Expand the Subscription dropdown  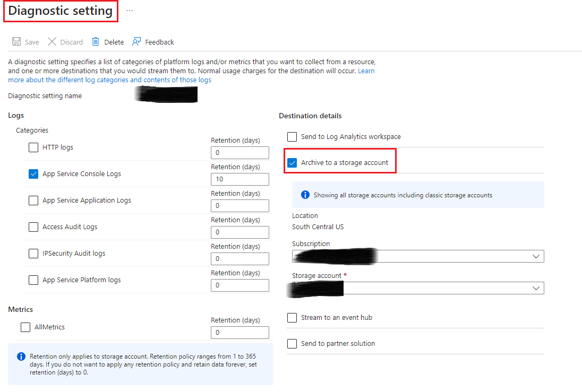click(x=536, y=256)
